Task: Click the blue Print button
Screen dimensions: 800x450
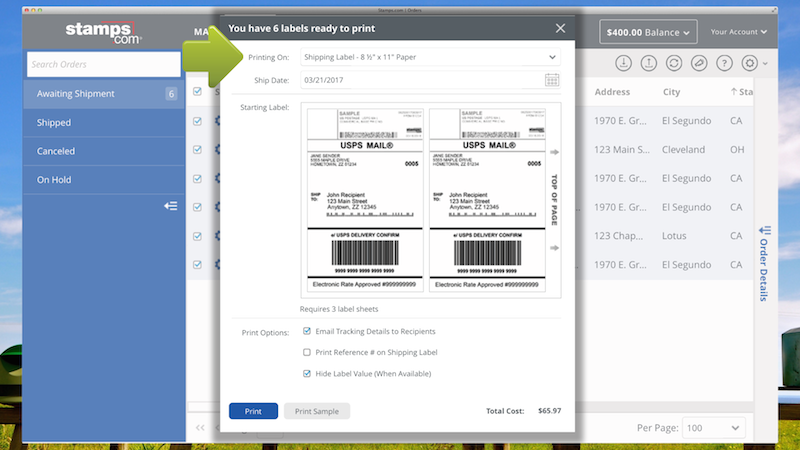Action: (253, 411)
